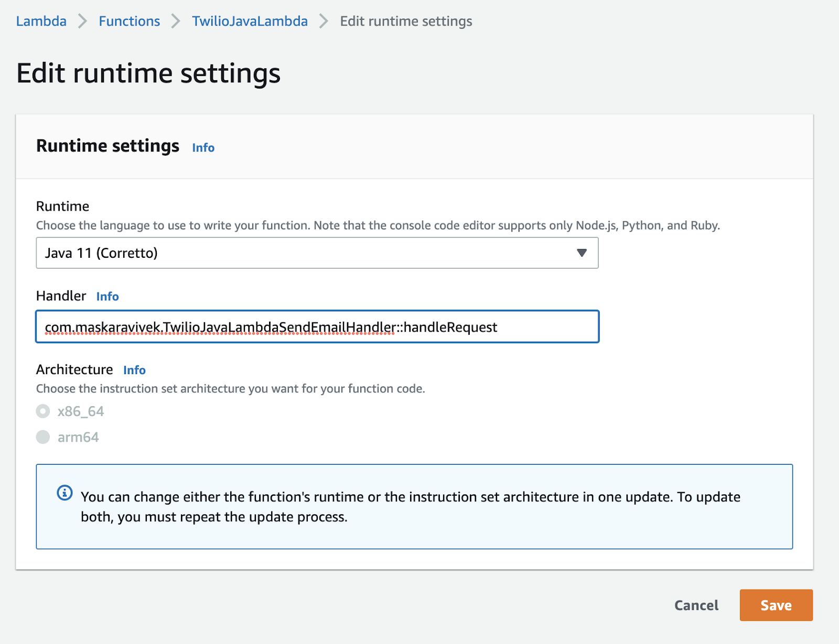This screenshot has width=839, height=644.
Task: Go to the Functions breadcrumb
Action: [129, 21]
